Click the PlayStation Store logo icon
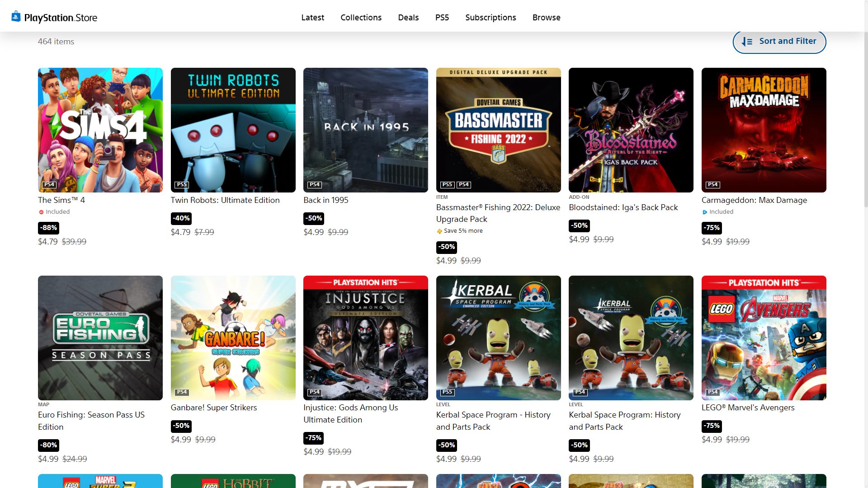Screen dimensions: 868x488 pos(16,17)
